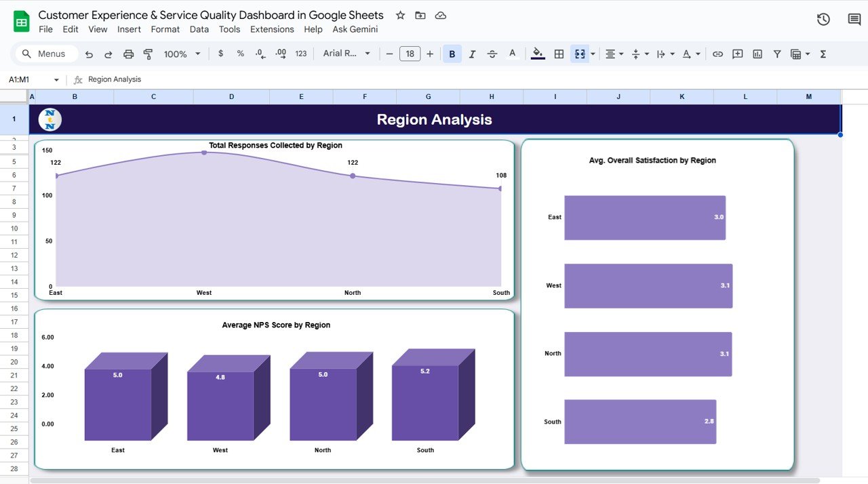Open Ask Gemini
This screenshot has width=868, height=484.
click(x=355, y=29)
